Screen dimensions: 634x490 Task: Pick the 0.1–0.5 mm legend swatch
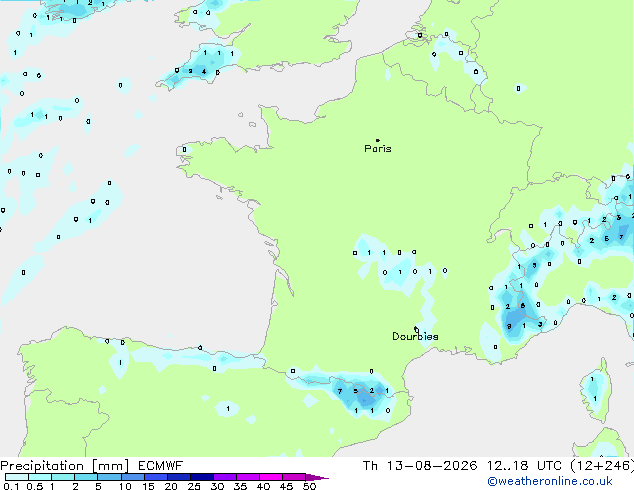click(x=17, y=477)
